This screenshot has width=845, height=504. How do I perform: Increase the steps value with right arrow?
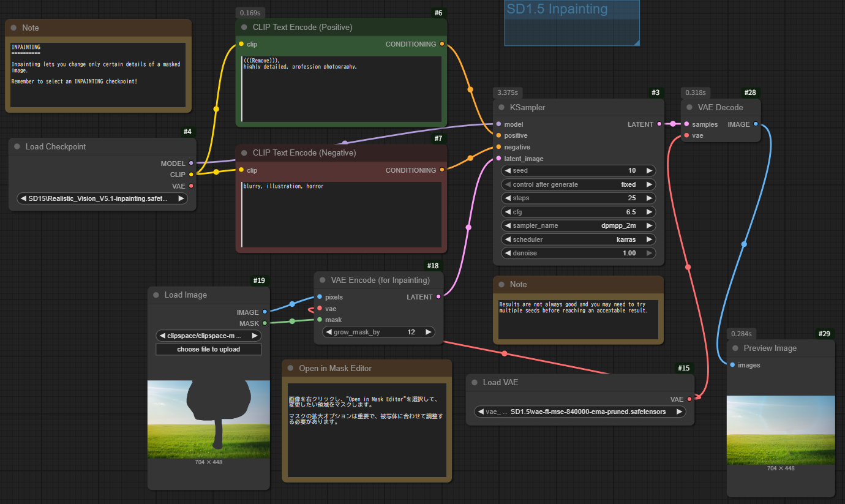coord(649,198)
